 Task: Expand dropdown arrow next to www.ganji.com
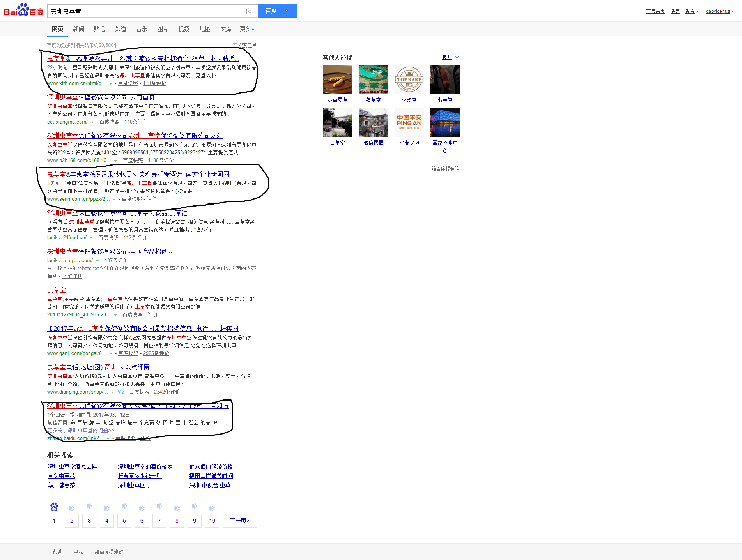[x=111, y=354]
